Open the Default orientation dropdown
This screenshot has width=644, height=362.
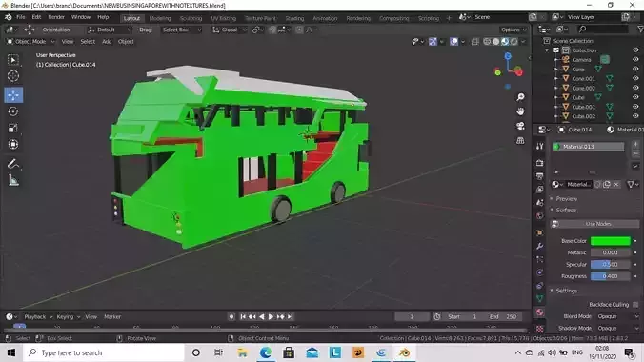click(110, 30)
